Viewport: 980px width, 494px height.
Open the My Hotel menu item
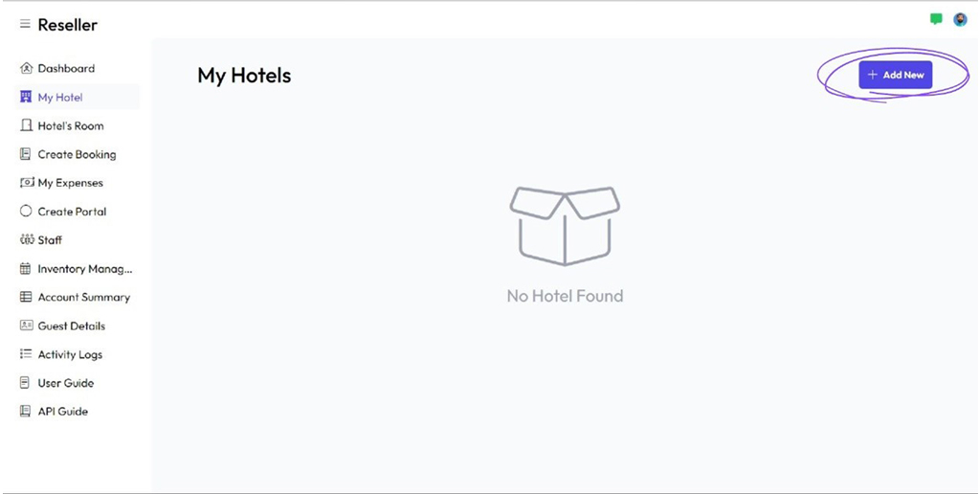[x=60, y=98]
